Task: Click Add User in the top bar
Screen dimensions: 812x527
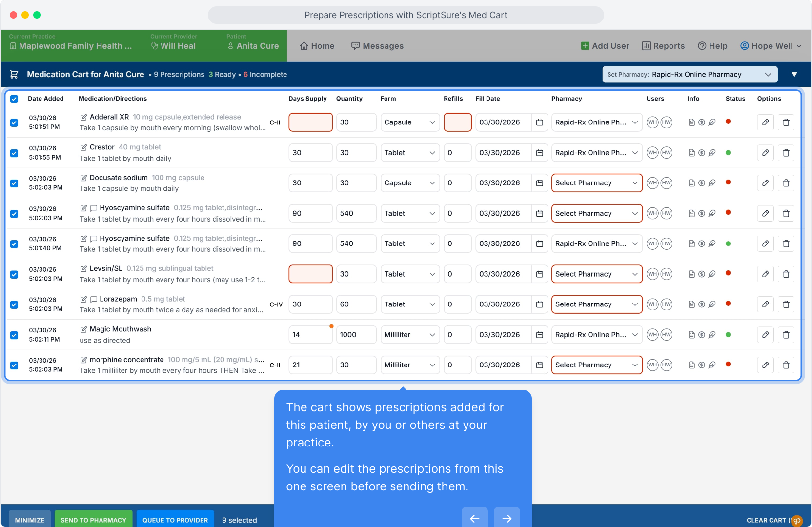Action: [605, 46]
